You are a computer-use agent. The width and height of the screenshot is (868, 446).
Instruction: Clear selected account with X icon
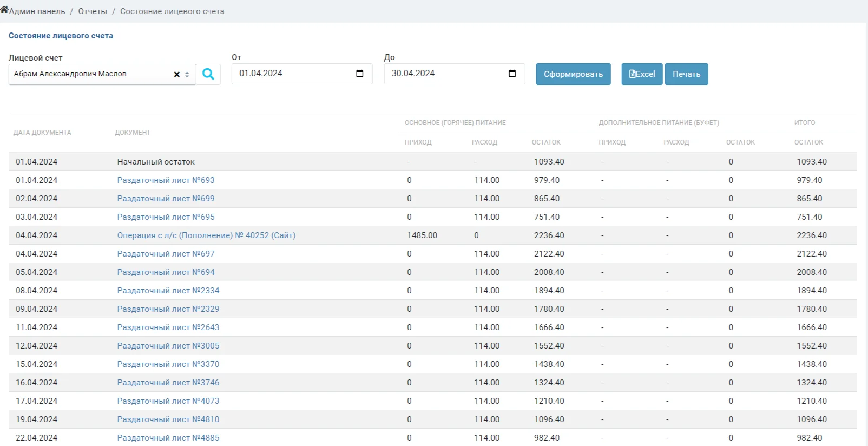pos(176,75)
